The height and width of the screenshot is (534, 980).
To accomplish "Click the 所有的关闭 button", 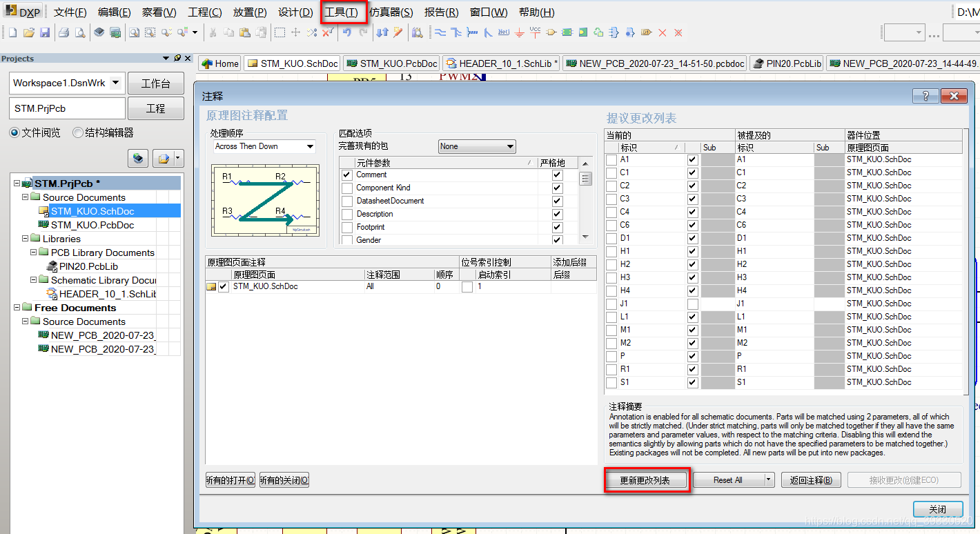I will coord(284,480).
